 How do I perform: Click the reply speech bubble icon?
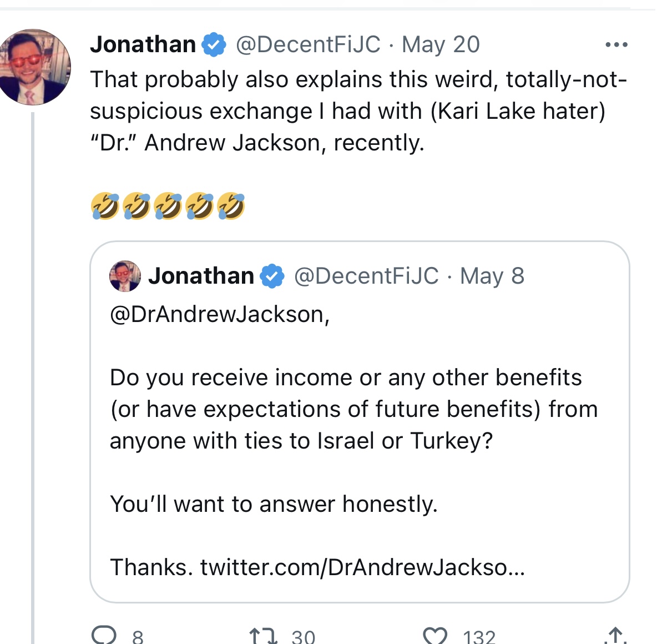104,635
